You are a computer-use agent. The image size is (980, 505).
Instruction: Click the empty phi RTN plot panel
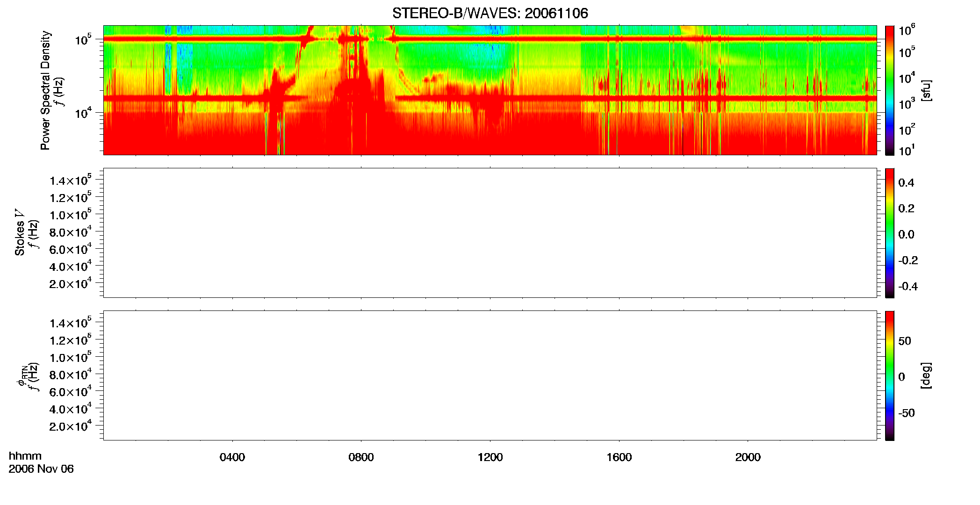pos(490,375)
